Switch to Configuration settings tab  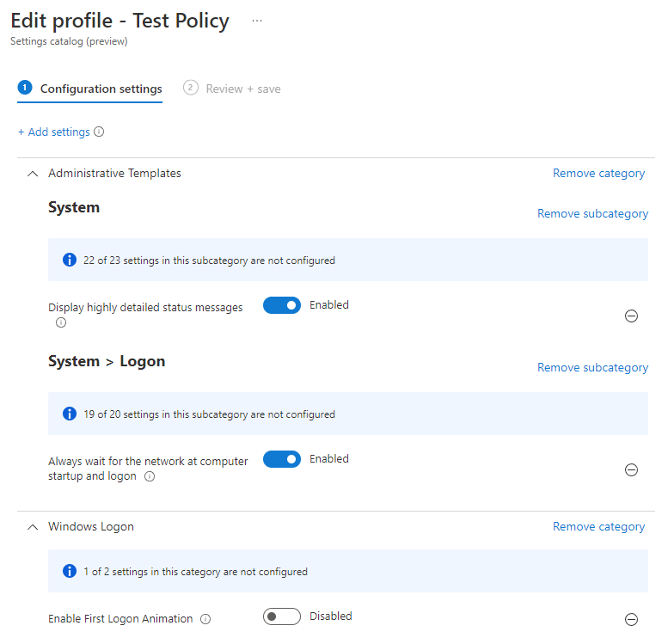[x=90, y=89]
